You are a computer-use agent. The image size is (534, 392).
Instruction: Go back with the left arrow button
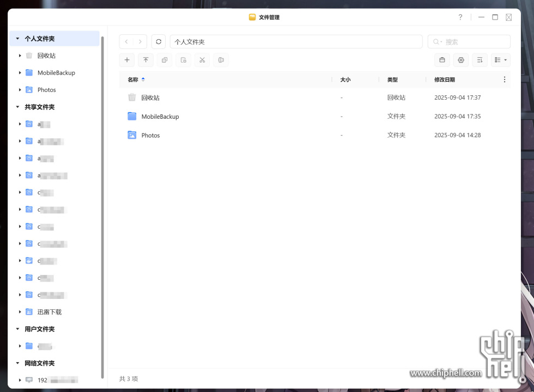point(126,41)
